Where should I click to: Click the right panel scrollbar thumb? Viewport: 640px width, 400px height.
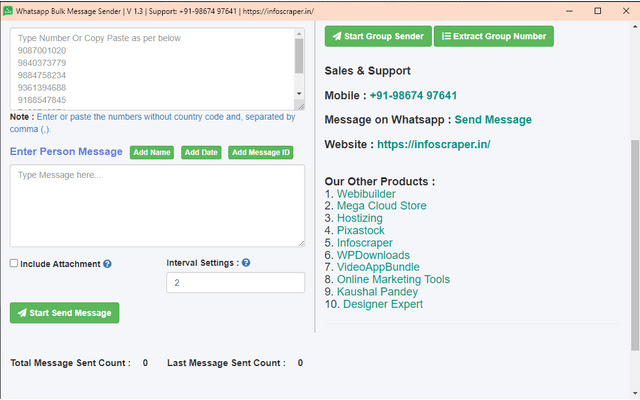[635, 245]
